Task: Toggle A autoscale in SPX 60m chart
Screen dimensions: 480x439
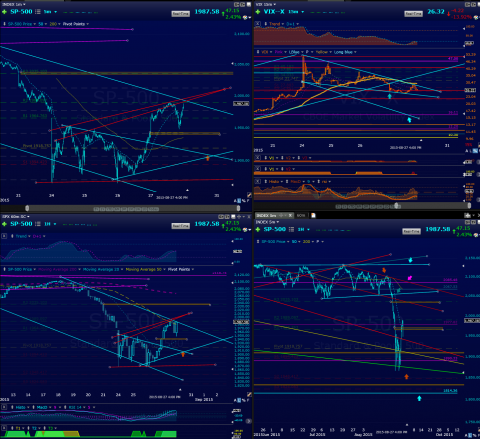Action: [235, 400]
